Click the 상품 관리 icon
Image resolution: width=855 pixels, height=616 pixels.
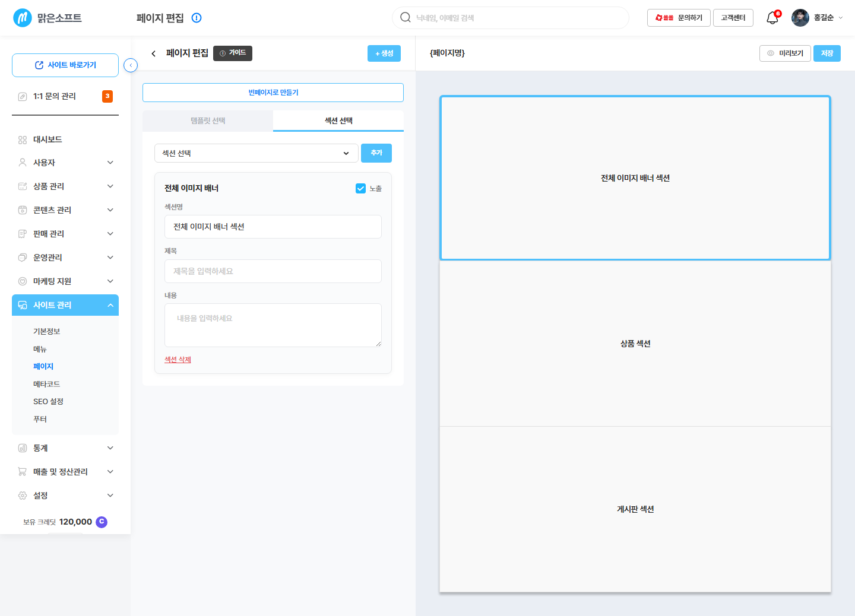[x=23, y=186]
